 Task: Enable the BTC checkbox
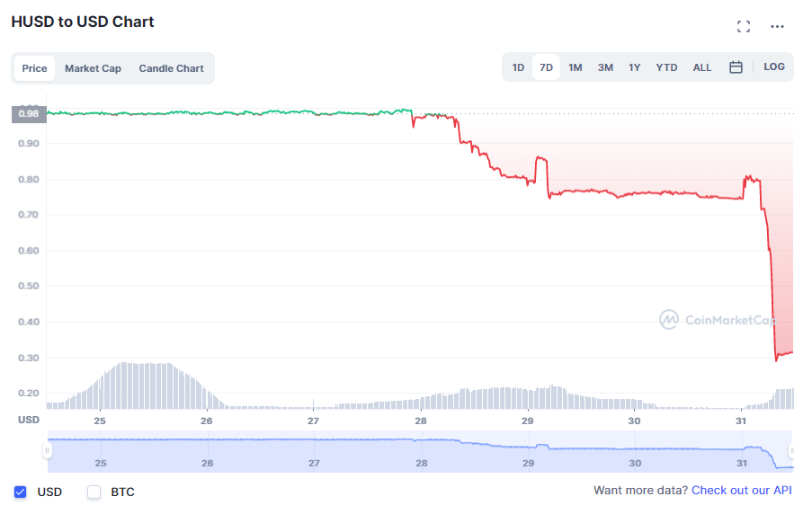94,492
